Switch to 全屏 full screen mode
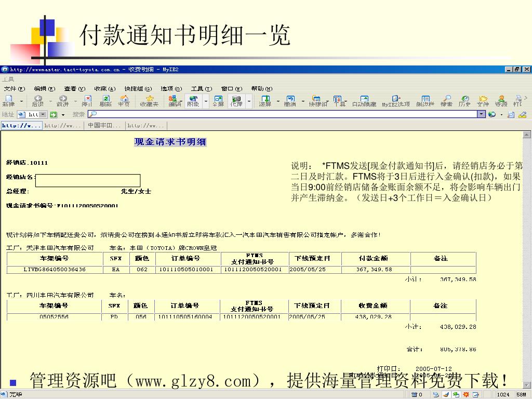 [x=218, y=101]
